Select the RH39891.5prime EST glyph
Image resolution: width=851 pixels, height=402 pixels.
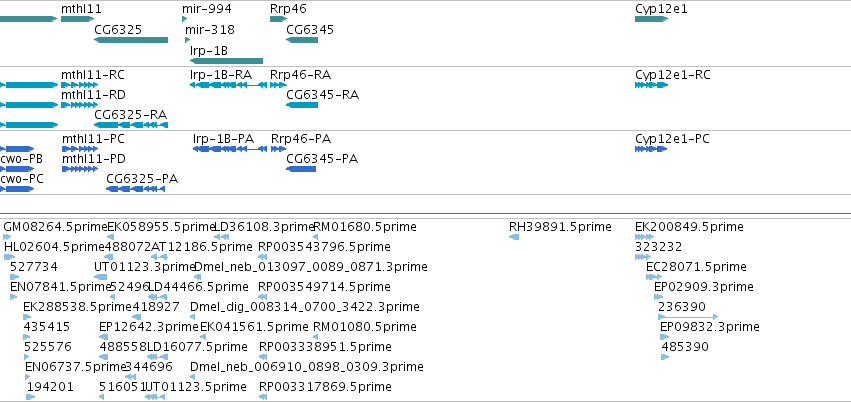click(514, 237)
